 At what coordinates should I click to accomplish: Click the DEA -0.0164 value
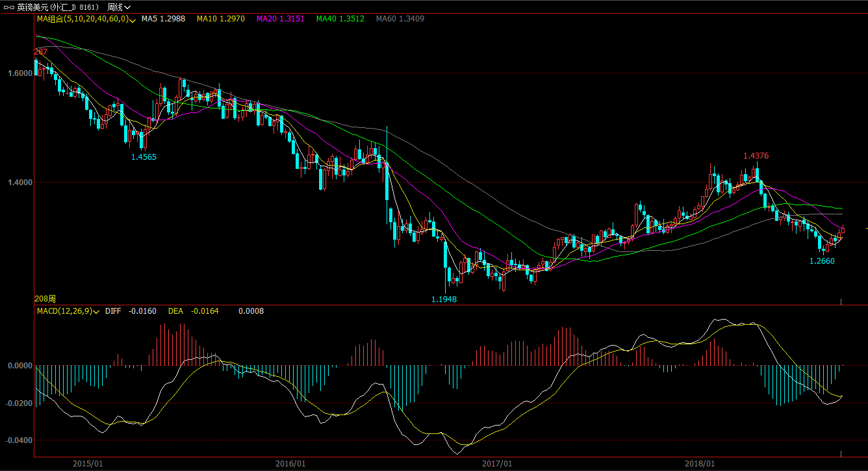(x=194, y=311)
